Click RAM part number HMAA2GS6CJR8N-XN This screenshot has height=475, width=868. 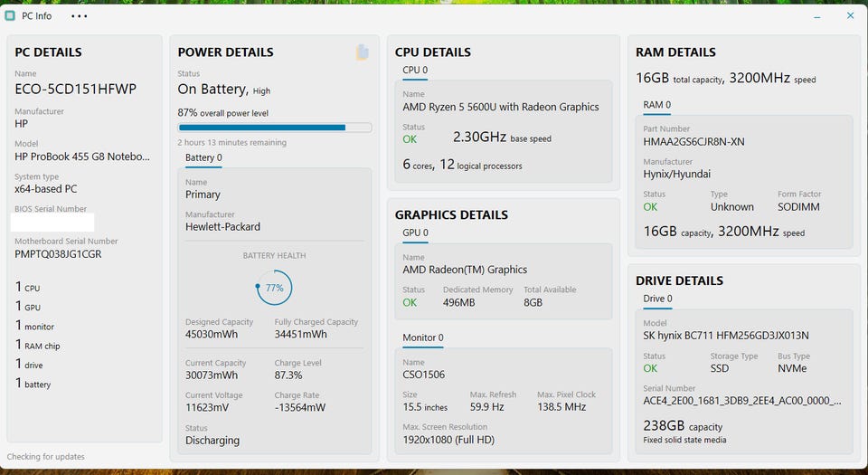693,142
